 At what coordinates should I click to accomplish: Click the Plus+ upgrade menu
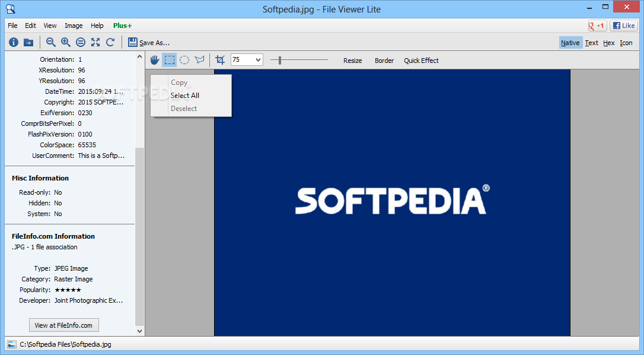tap(122, 26)
